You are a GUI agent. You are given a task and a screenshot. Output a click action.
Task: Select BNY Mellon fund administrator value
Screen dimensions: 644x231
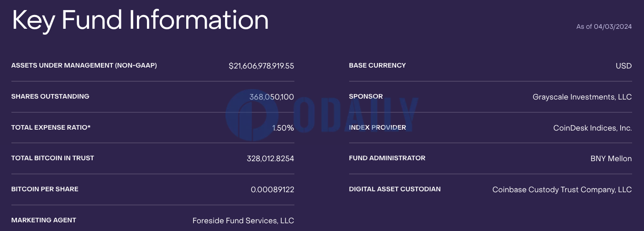point(611,159)
